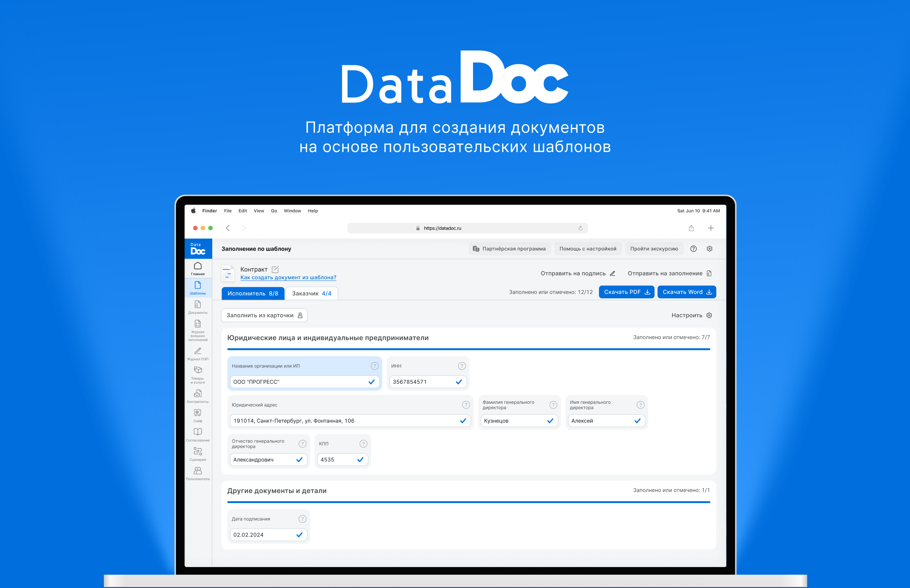
Task: Click Партнёрская программа button
Action: pyautogui.click(x=510, y=249)
